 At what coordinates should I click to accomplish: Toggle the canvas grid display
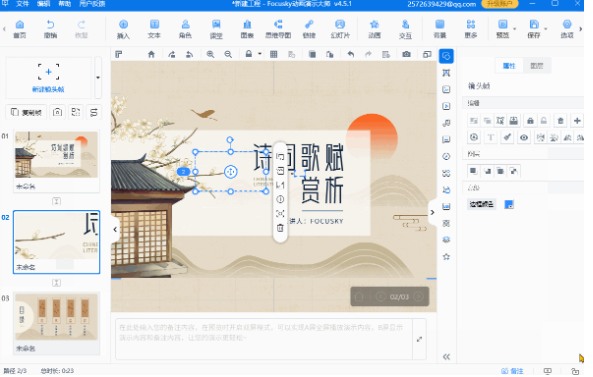click(274, 54)
